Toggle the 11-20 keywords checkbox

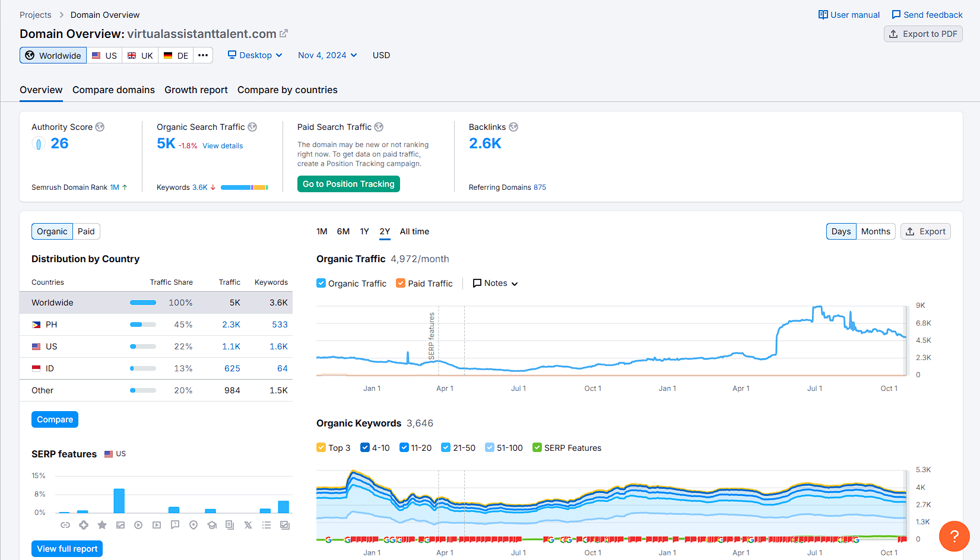(x=404, y=448)
